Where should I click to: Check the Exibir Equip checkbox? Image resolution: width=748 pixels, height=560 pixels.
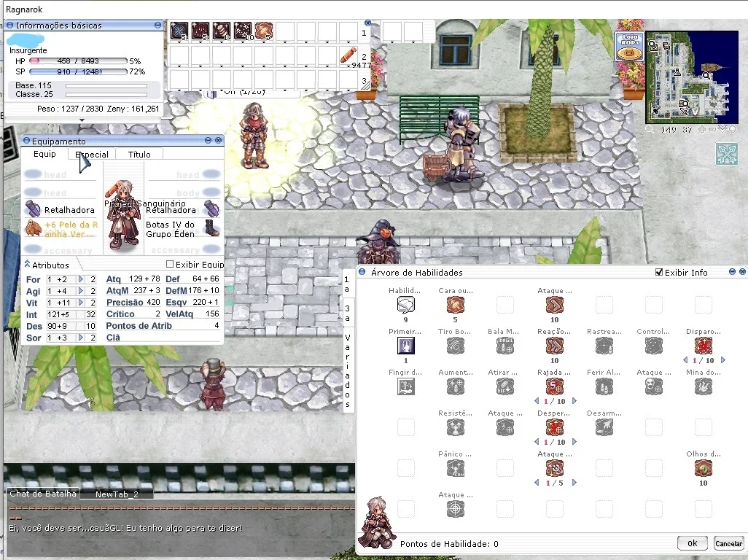(169, 264)
